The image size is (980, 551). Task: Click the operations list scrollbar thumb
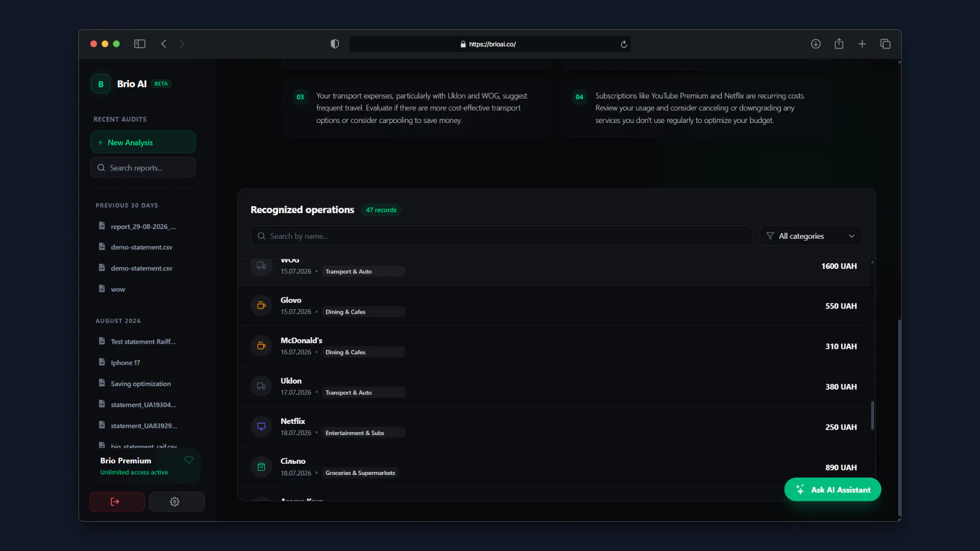(872, 415)
